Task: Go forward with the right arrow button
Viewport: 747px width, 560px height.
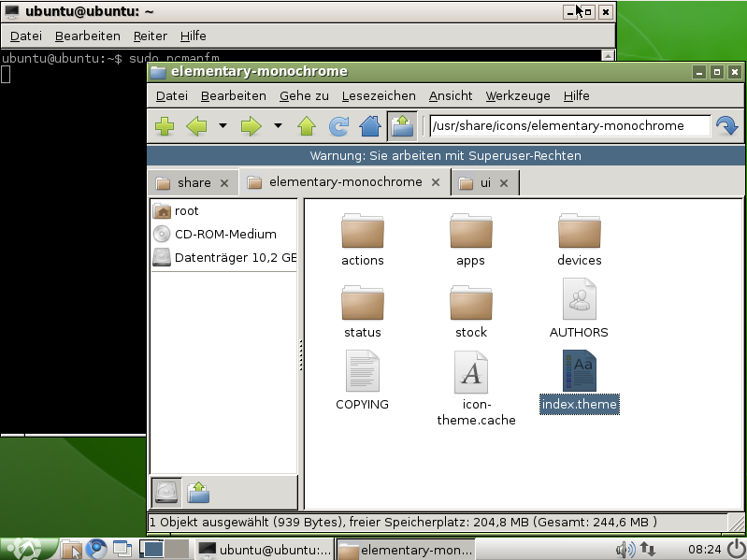Action: [251, 126]
